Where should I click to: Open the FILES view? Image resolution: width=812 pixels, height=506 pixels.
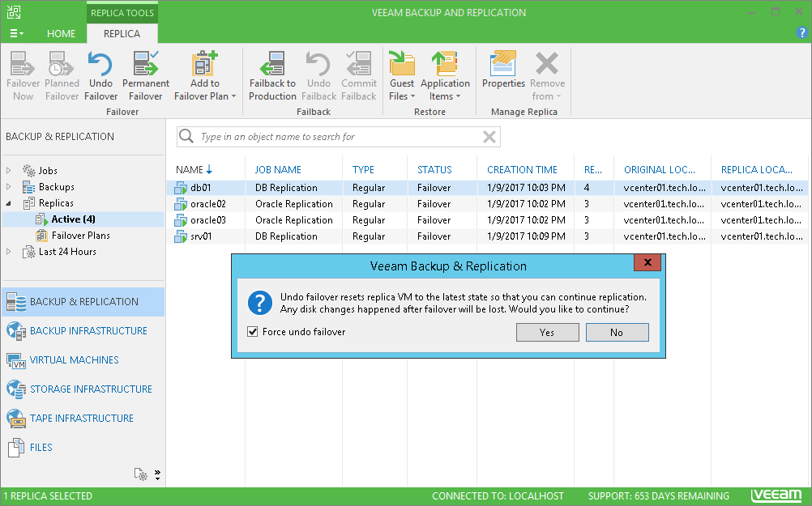[x=83, y=447]
